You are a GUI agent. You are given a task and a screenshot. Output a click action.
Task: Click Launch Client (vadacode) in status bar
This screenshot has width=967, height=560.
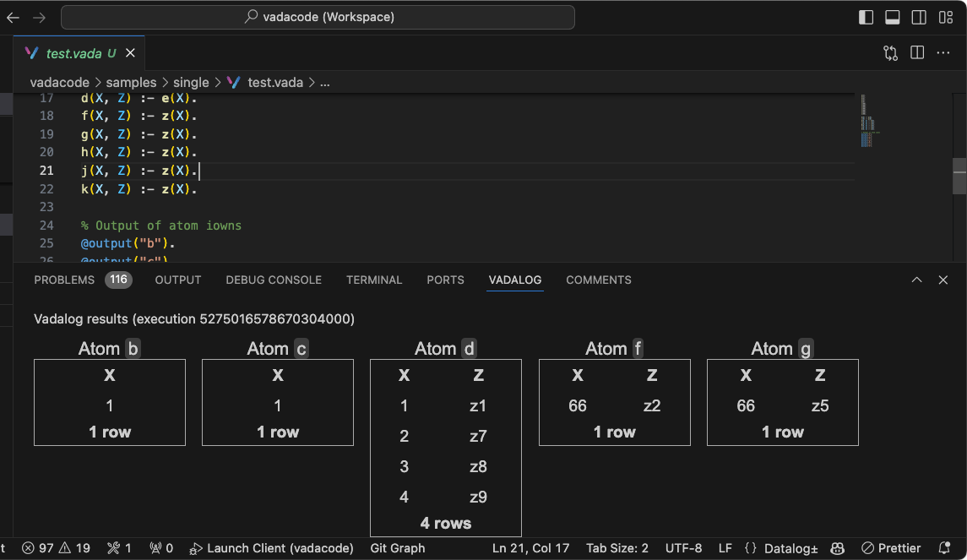(271, 547)
